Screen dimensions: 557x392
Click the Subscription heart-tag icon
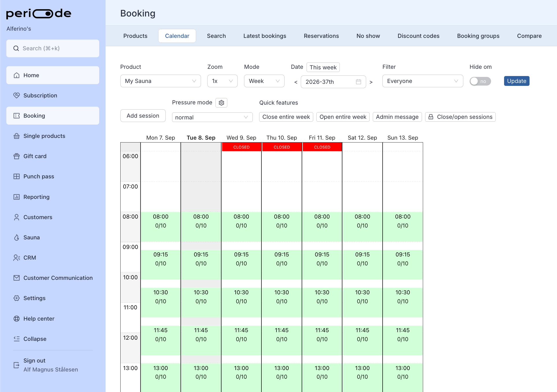(17, 95)
